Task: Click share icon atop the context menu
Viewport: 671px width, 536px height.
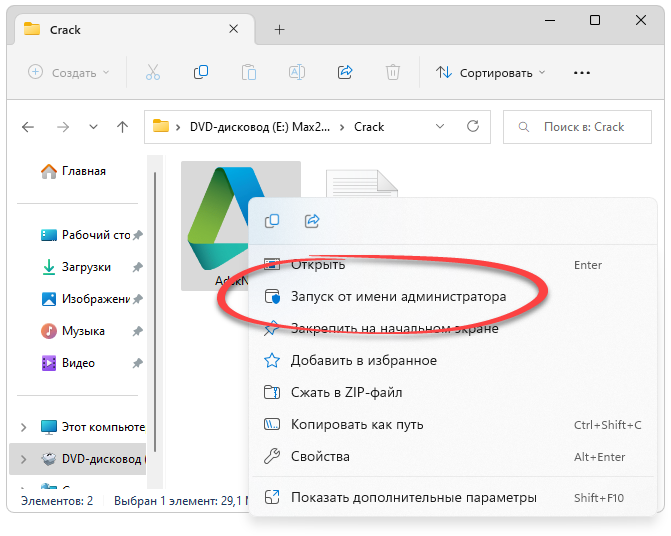Action: 312,221
